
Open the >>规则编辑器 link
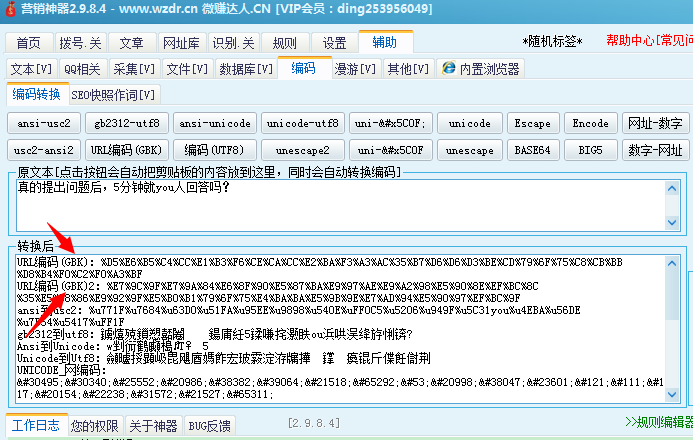[659, 422]
